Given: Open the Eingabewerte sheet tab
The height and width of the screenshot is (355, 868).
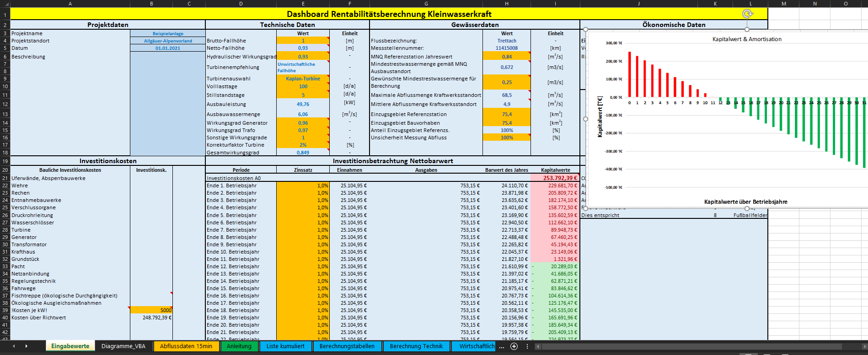Looking at the screenshot, I should pos(70,346).
